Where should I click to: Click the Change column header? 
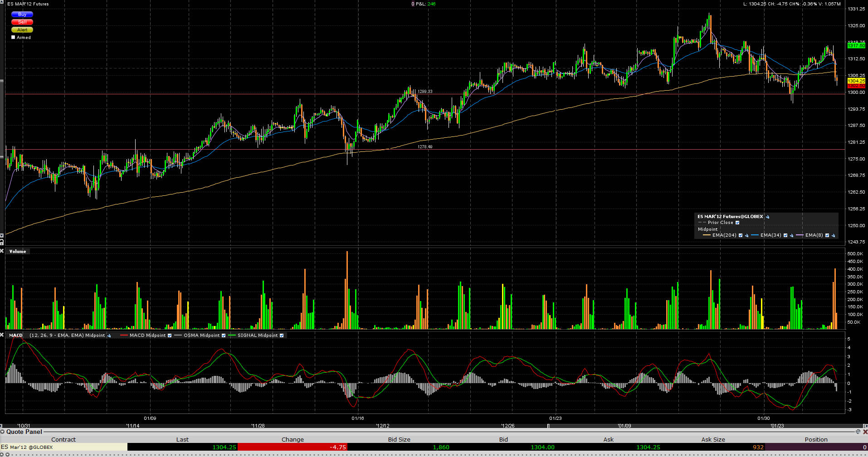pyautogui.click(x=293, y=439)
